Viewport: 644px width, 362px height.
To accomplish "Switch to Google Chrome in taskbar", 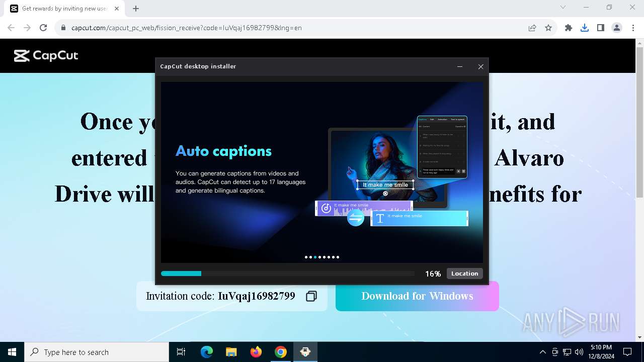I will point(281,352).
